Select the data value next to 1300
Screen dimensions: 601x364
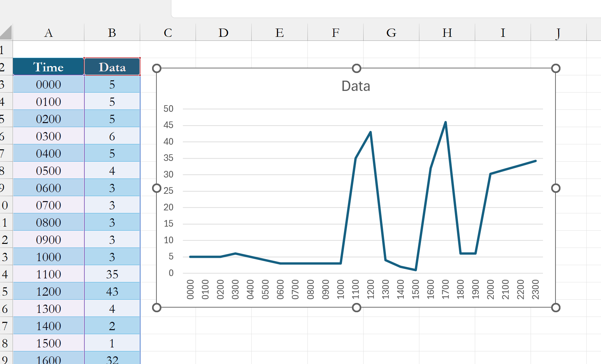[x=112, y=309]
